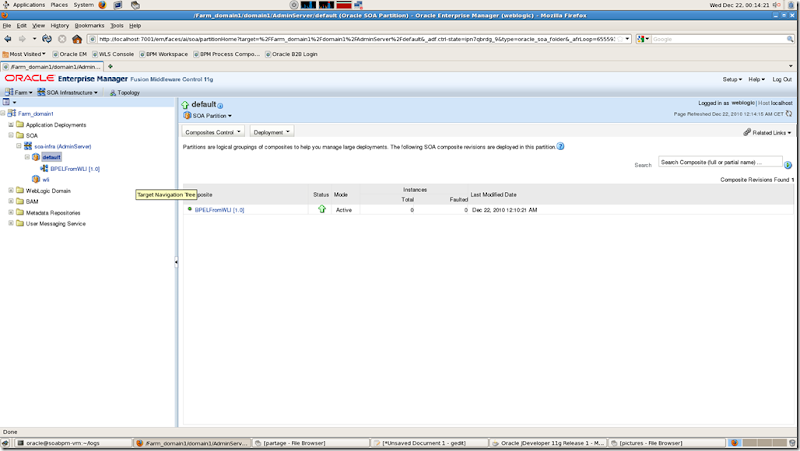Collapse the soa-infra (AdminServer) node
Viewport: 800px width, 451px height.
19,146
